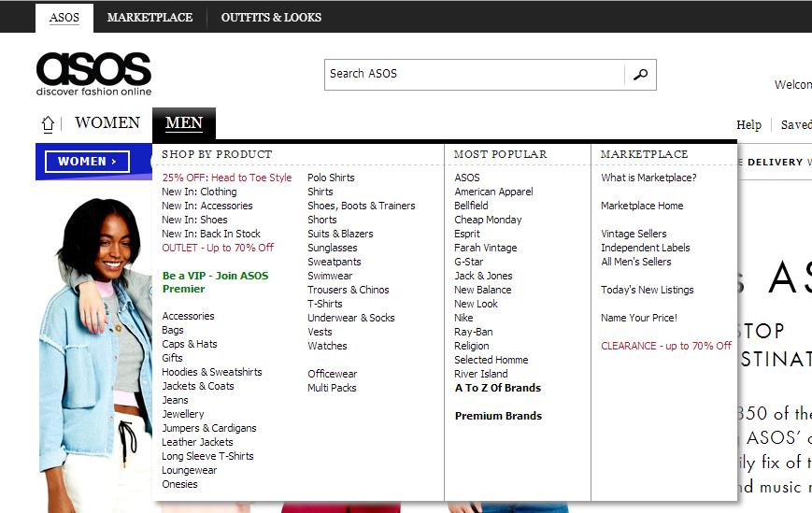Viewport: 812px width, 513px height.
Task: Open New In: Shoes
Action: coord(194,220)
